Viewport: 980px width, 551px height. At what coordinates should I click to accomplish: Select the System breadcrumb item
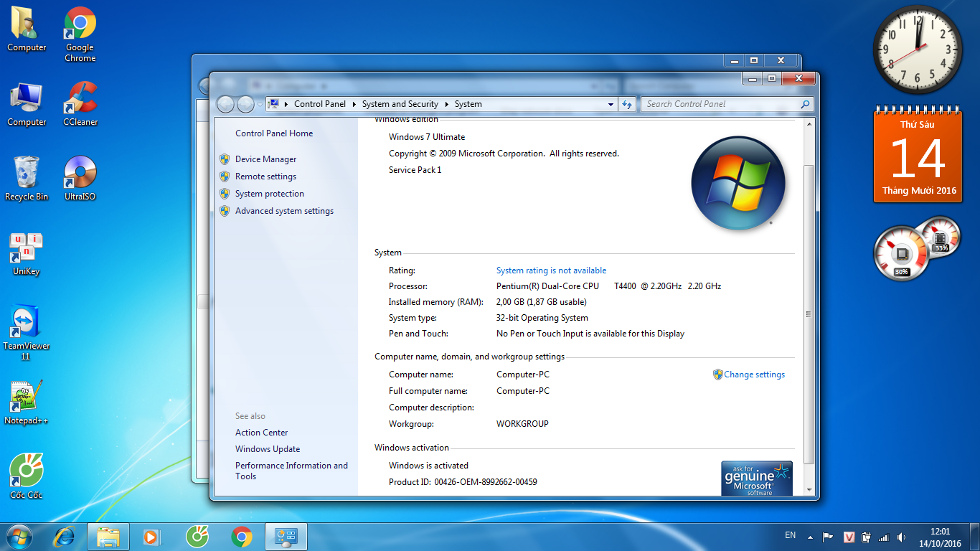tap(468, 104)
